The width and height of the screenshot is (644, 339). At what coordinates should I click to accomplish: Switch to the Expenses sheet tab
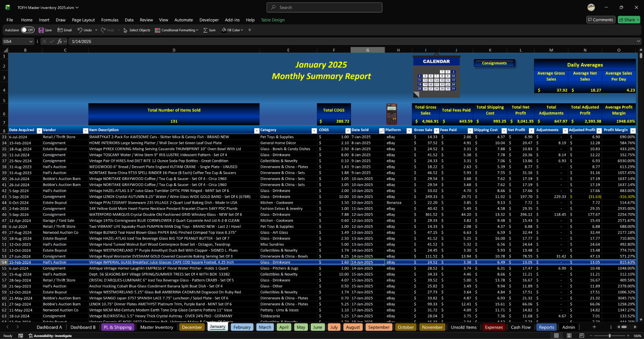tap(494, 327)
